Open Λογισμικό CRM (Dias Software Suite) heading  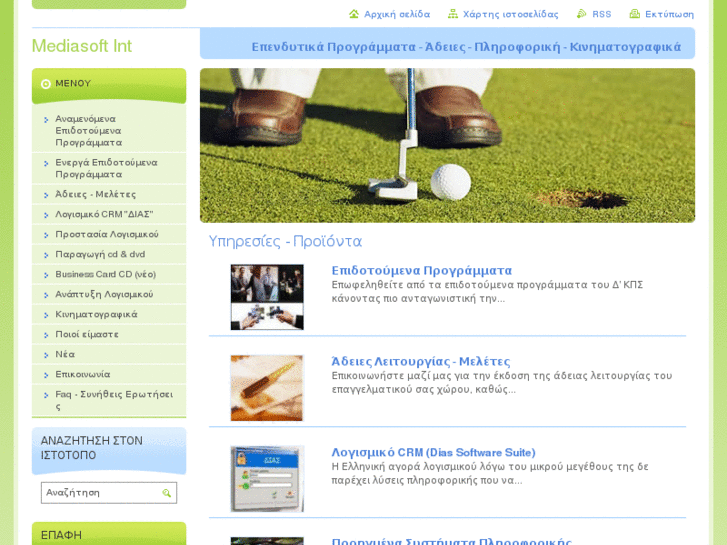click(434, 452)
